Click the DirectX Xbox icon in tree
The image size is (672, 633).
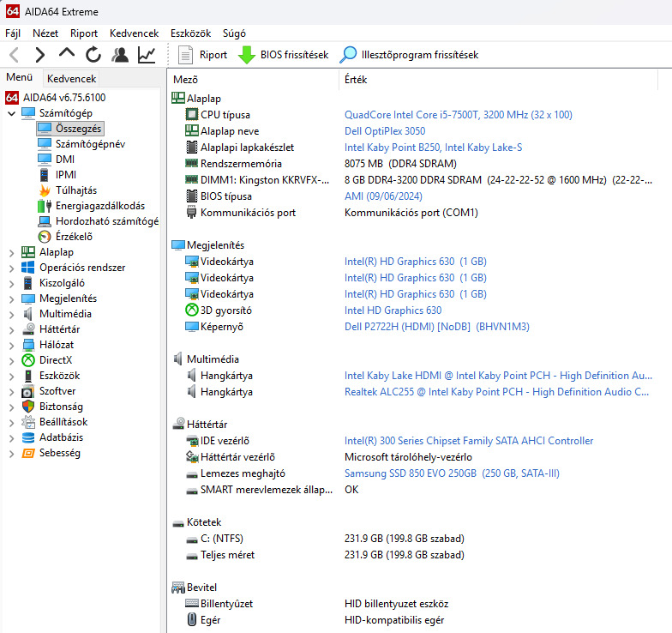pyautogui.click(x=28, y=360)
